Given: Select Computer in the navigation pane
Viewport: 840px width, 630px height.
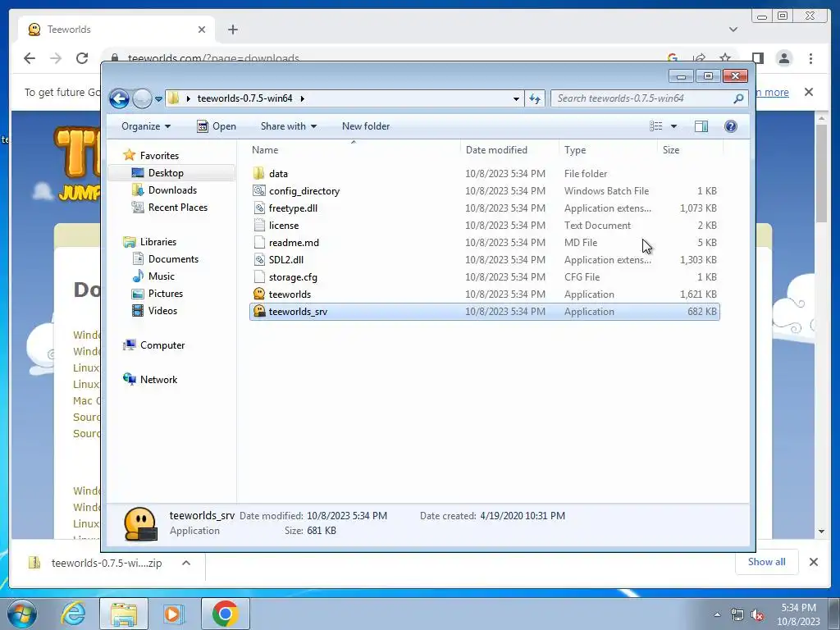Looking at the screenshot, I should click(x=162, y=345).
